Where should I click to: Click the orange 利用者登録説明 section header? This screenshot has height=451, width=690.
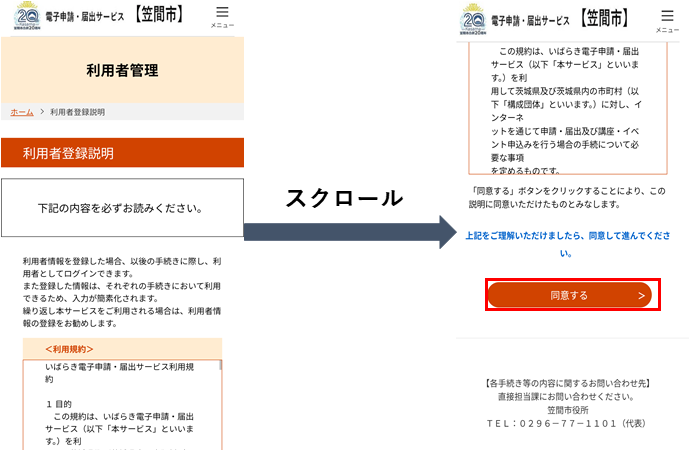122,153
